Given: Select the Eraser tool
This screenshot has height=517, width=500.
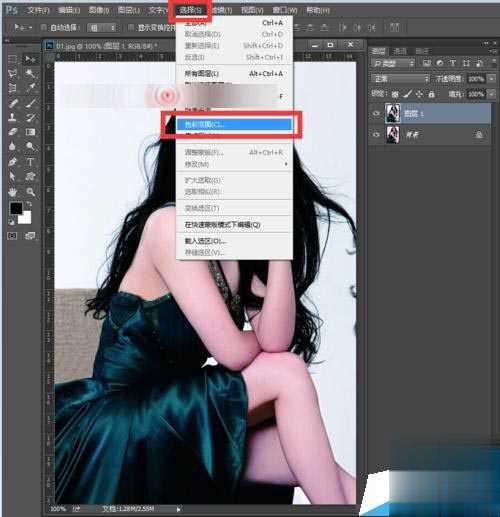Looking at the screenshot, I should 13,132.
